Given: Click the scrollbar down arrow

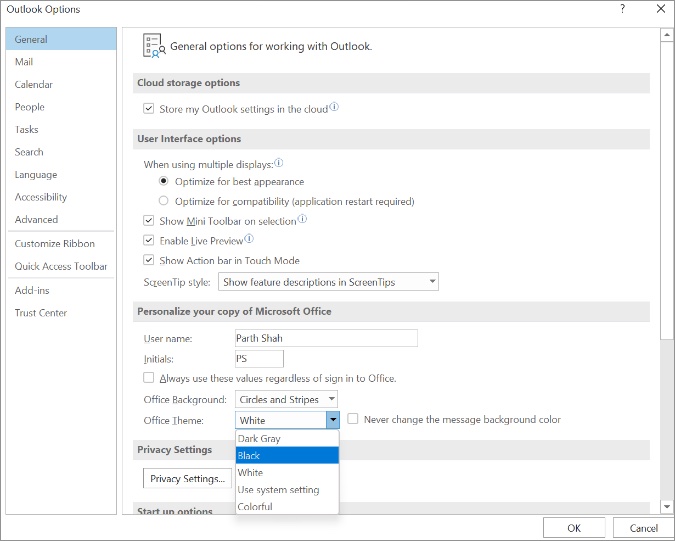Looking at the screenshot, I should pyautogui.click(x=667, y=507).
